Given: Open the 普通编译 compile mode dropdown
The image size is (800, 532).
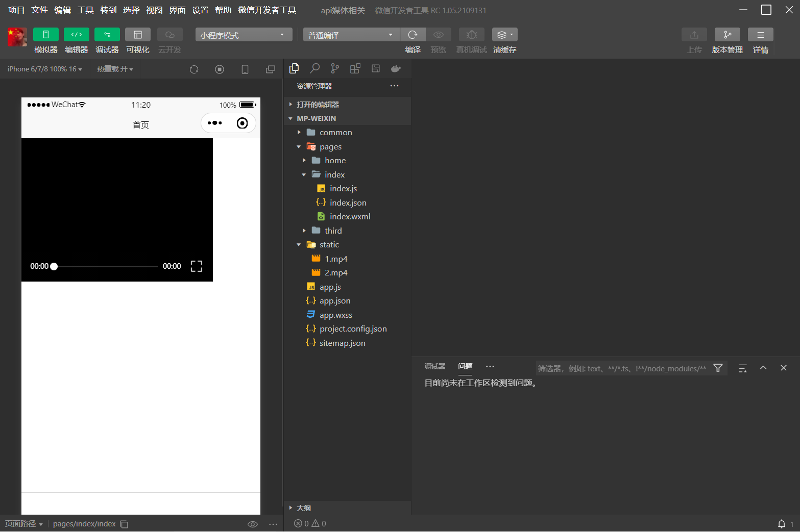Looking at the screenshot, I should [x=351, y=35].
